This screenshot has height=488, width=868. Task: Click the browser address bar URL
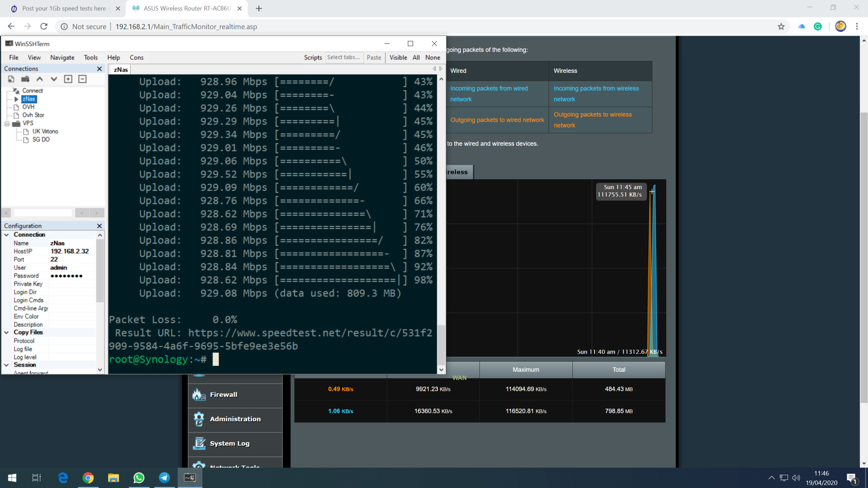point(186,27)
